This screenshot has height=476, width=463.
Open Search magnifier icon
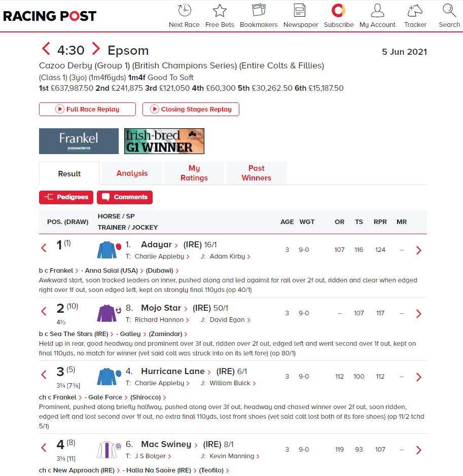pyautogui.click(x=449, y=10)
